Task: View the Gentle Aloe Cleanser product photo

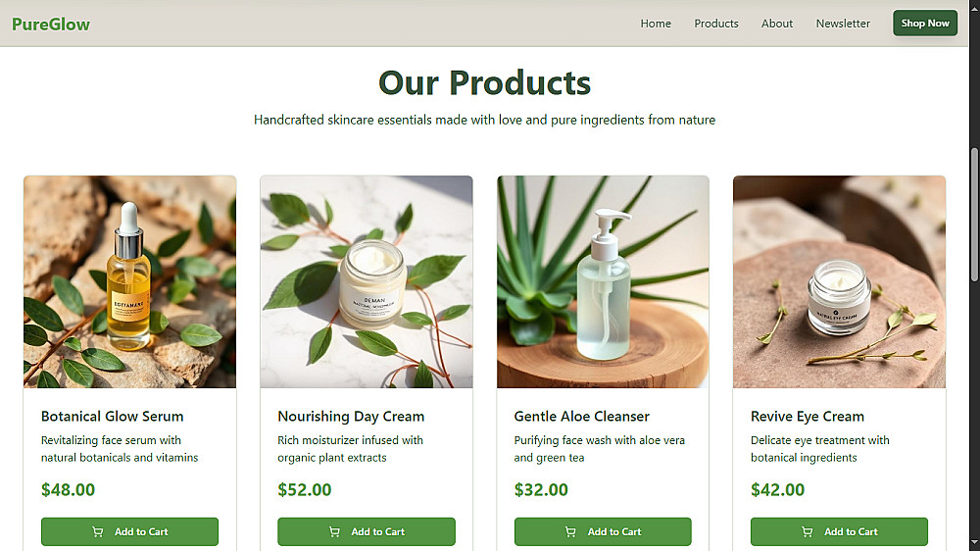Action: point(603,281)
